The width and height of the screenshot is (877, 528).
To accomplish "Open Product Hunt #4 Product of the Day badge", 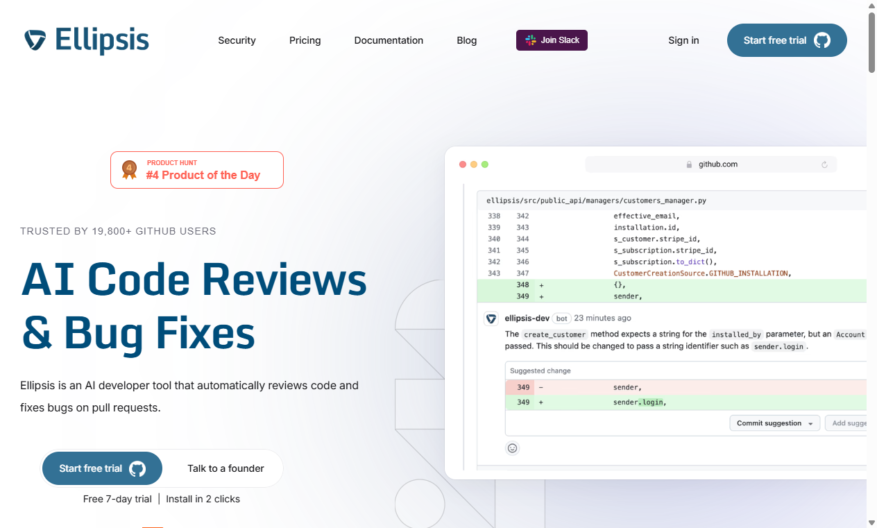I will [197, 170].
